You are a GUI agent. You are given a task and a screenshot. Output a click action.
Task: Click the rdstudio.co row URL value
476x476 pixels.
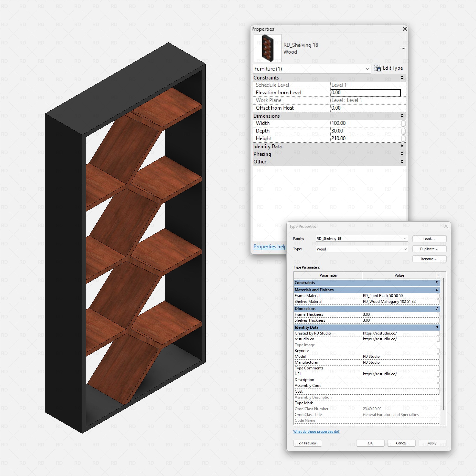click(399, 339)
